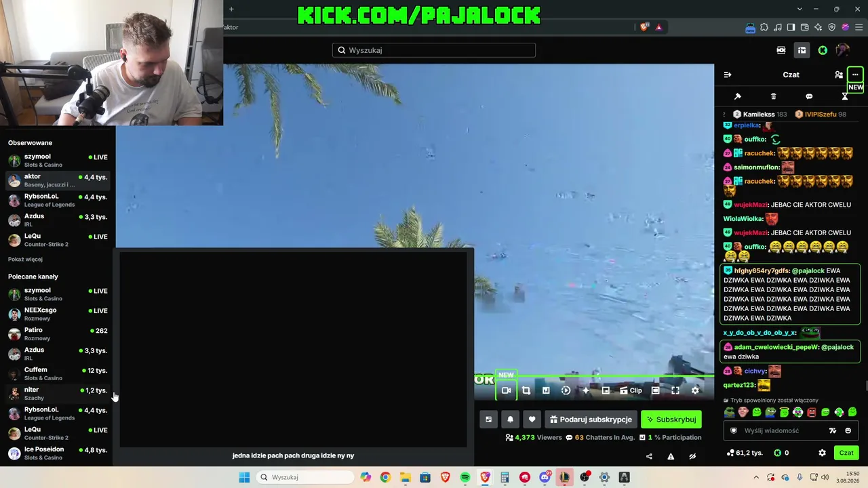Enter fullscreen video mode

pos(675,390)
